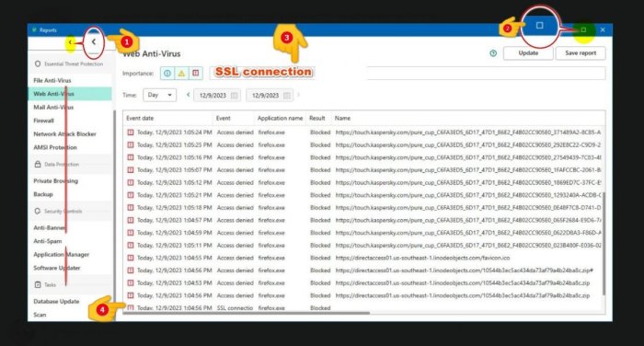The height and width of the screenshot is (346, 644).
Task: Sort by Event column header
Action: point(223,118)
